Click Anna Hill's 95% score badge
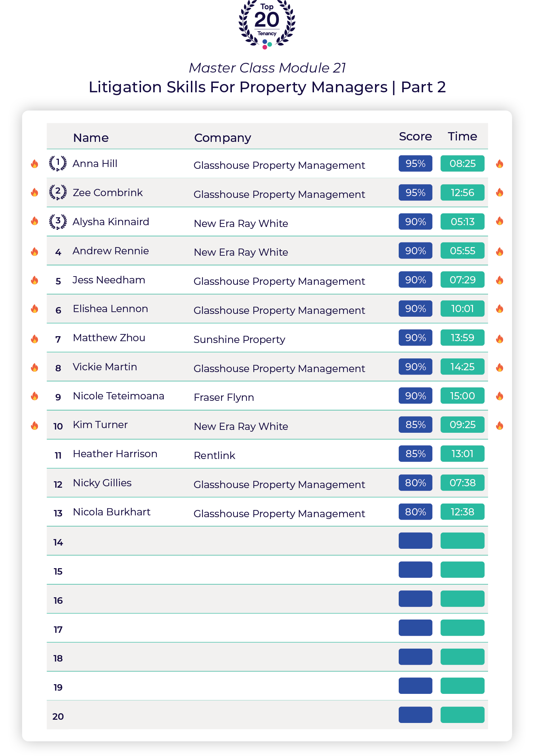The width and height of the screenshot is (534, 756). (415, 163)
